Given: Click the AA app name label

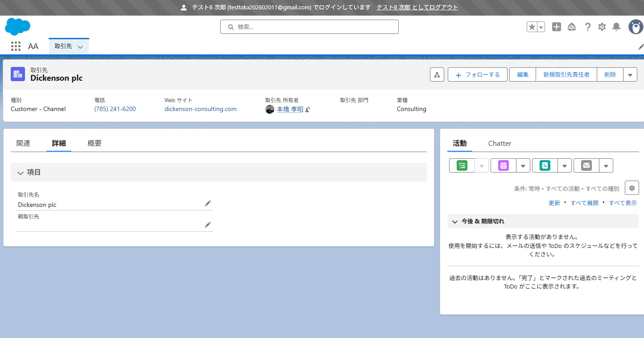Looking at the screenshot, I should [33, 46].
